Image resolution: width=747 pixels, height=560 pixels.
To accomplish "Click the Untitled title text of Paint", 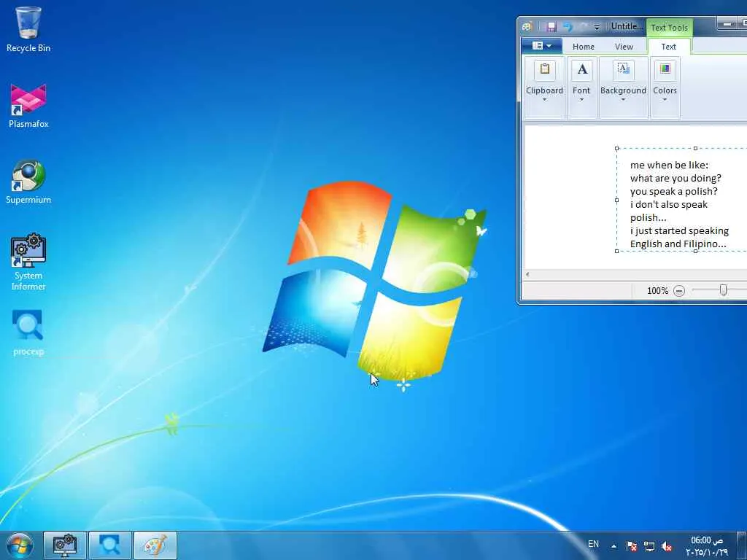I will click(x=627, y=27).
